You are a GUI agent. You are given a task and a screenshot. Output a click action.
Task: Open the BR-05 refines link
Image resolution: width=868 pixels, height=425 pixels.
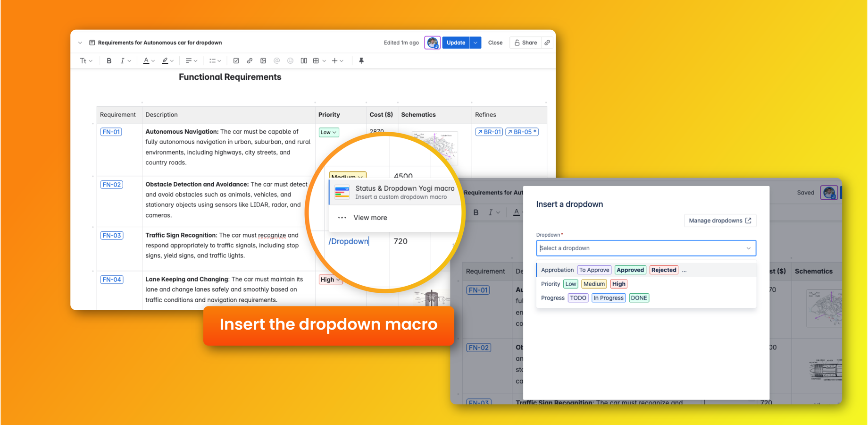coord(522,132)
